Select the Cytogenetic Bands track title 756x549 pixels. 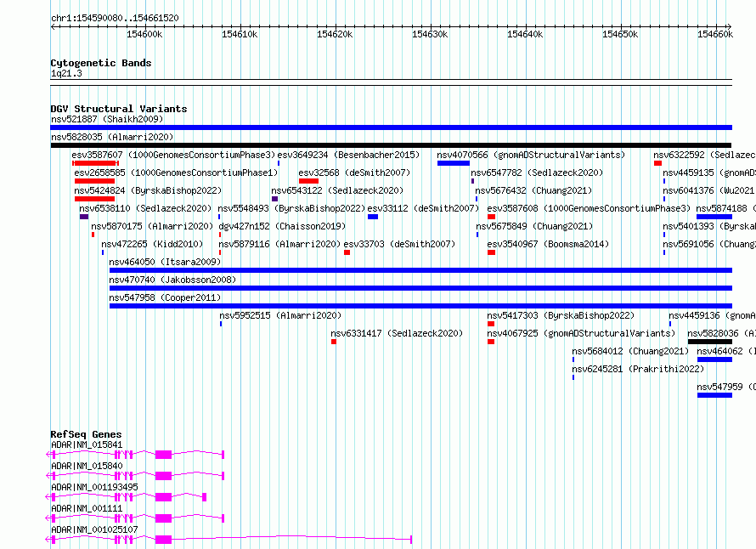tap(101, 63)
